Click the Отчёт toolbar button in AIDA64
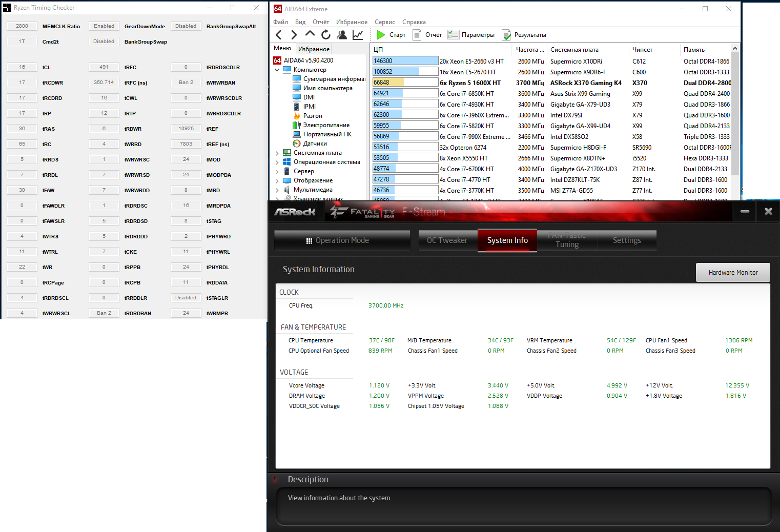The height and width of the screenshot is (532, 780). click(427, 35)
